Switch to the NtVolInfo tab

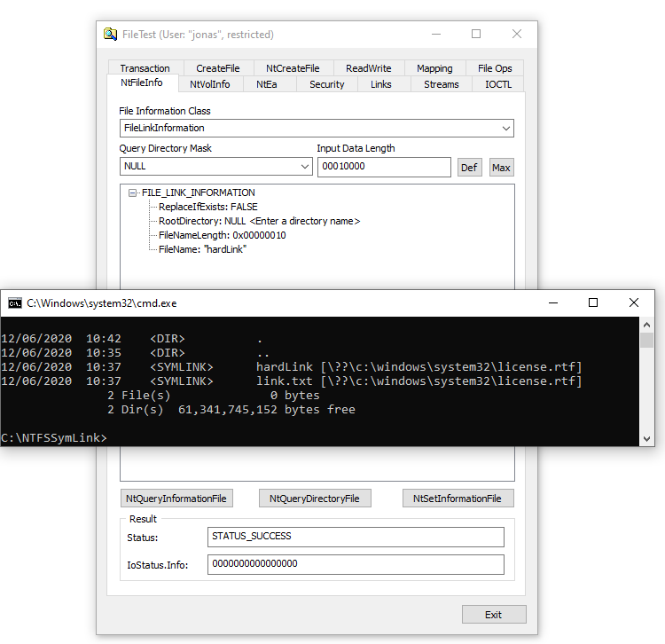[x=210, y=84]
